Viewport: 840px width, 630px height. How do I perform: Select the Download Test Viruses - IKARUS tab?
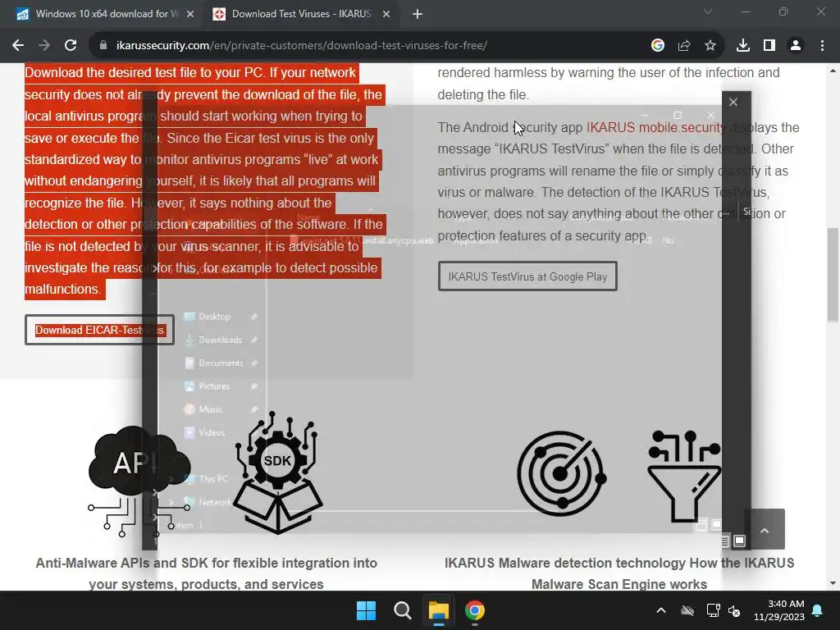(300, 14)
